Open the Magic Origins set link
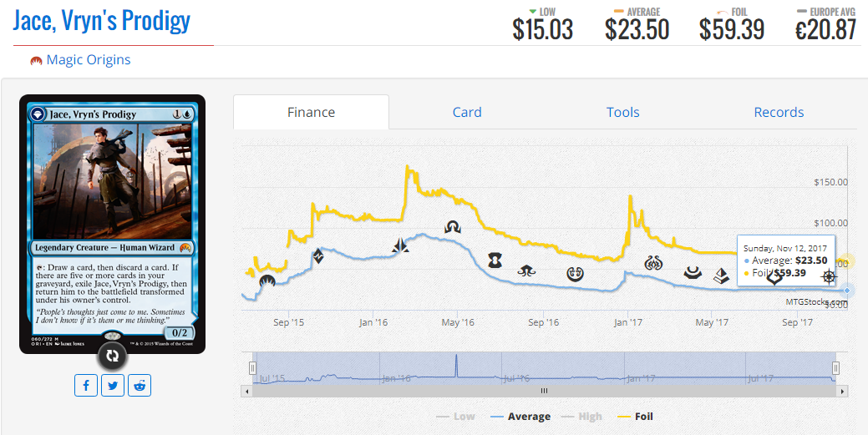 (x=89, y=60)
